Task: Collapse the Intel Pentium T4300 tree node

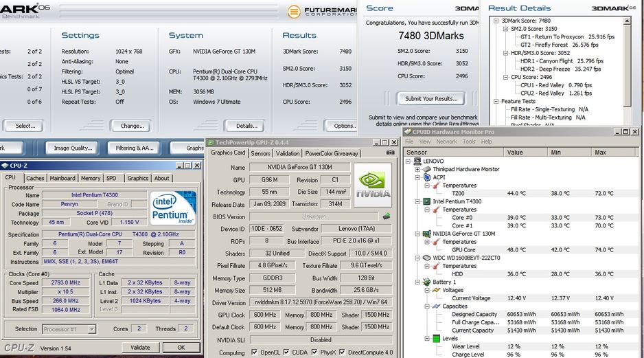Action: [x=417, y=201]
